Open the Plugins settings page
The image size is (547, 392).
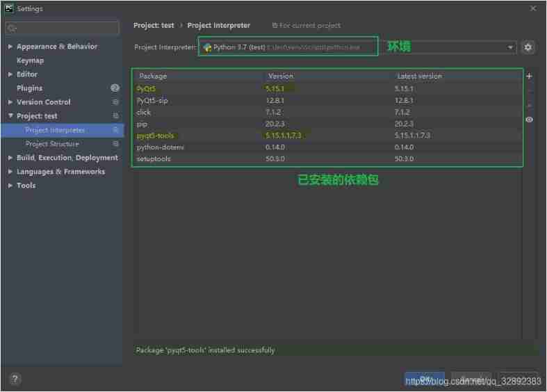(x=29, y=88)
